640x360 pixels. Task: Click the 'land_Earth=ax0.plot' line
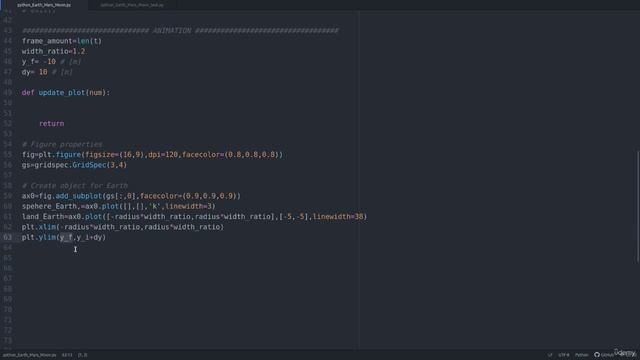tap(195, 216)
